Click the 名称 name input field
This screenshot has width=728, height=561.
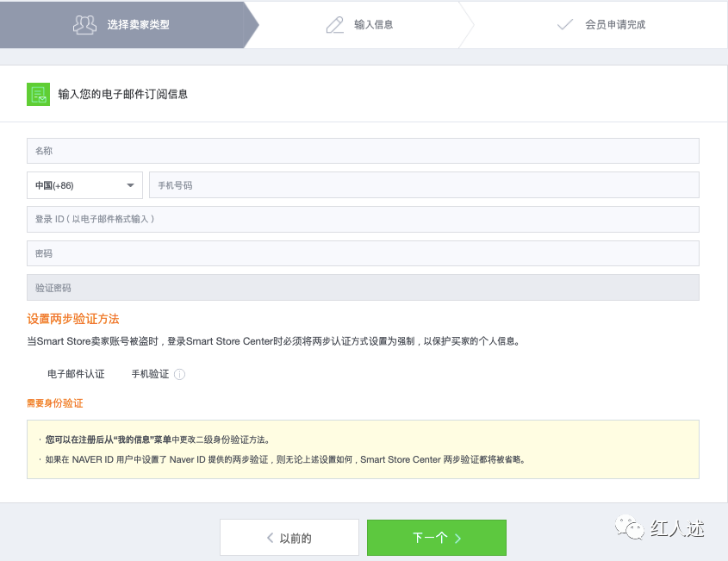362,150
